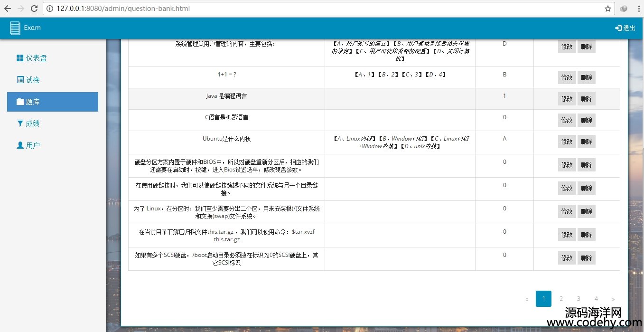Click the Exam logo icon in header
Image resolution: width=644 pixels, height=332 pixels.
[x=15, y=28]
